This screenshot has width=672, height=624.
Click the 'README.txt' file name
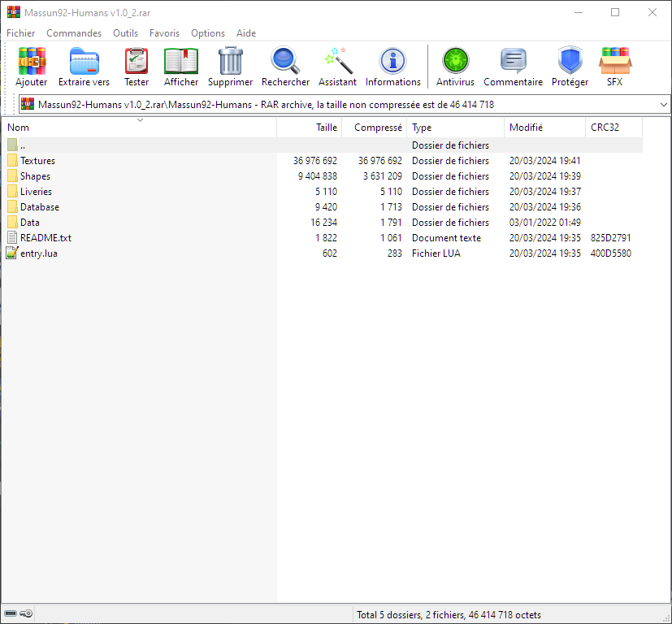pos(46,238)
